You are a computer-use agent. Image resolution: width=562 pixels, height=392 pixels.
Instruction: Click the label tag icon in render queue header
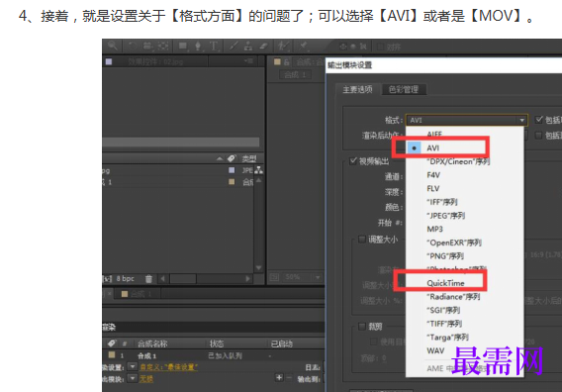112,343
